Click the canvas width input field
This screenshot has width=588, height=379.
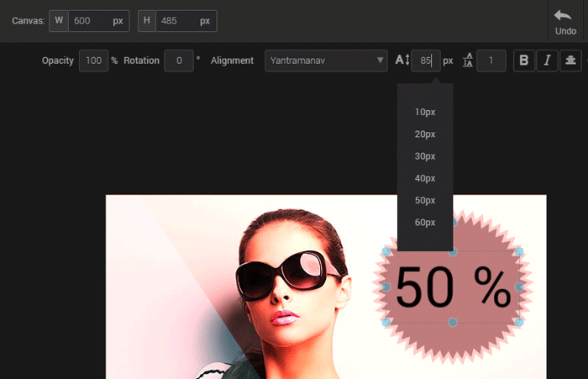pyautogui.click(x=98, y=20)
